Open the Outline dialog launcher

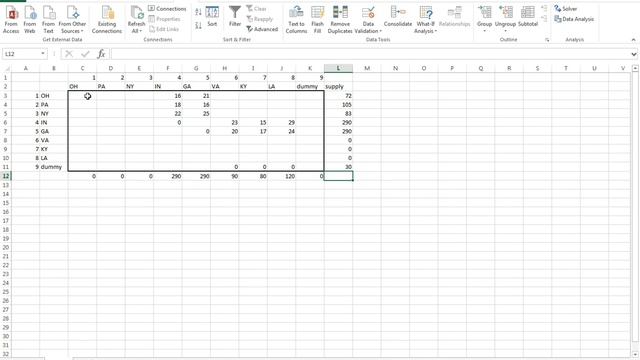point(547,40)
